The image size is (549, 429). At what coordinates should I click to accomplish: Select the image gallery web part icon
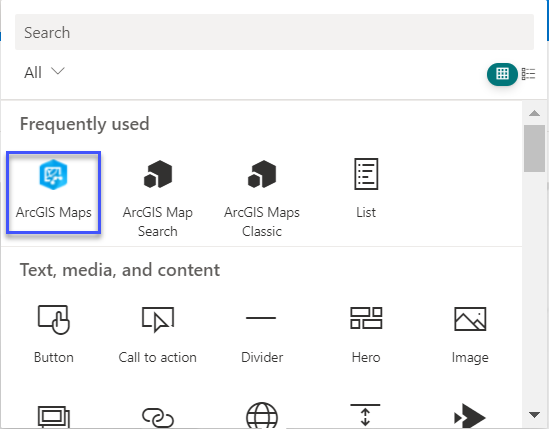54,417
